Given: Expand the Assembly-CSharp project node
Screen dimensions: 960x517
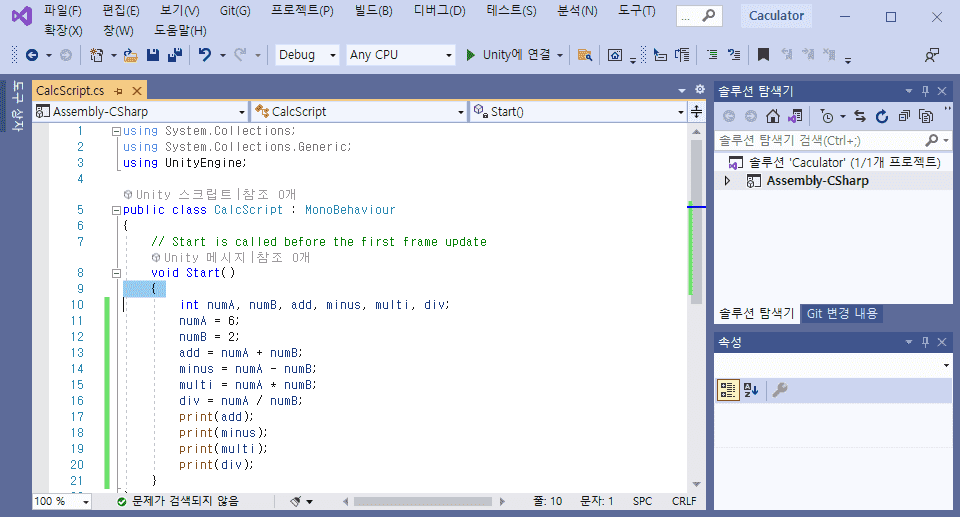Looking at the screenshot, I should tap(728, 181).
